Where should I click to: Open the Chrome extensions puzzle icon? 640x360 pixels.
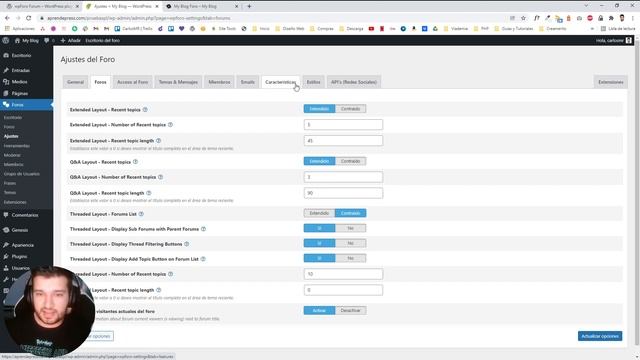point(611,18)
